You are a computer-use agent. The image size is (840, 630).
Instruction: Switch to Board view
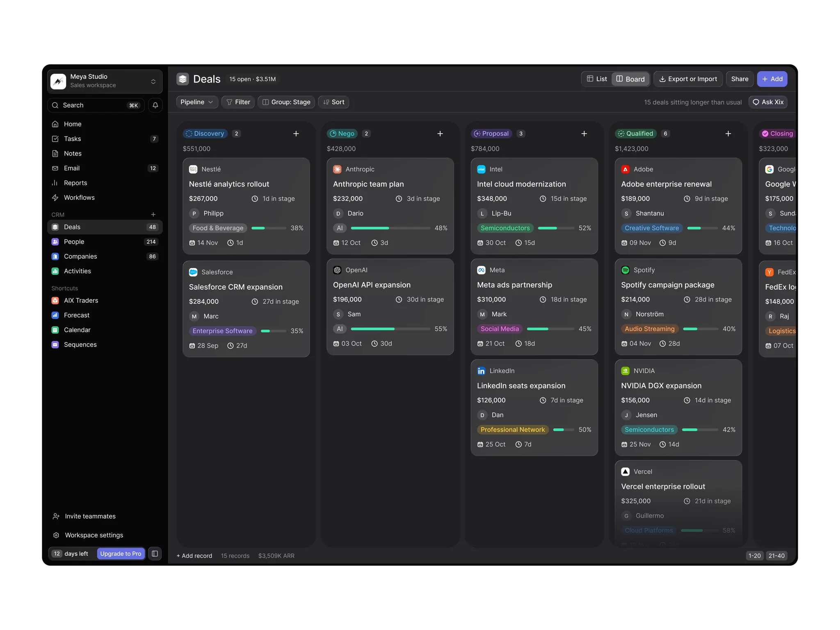coord(630,79)
